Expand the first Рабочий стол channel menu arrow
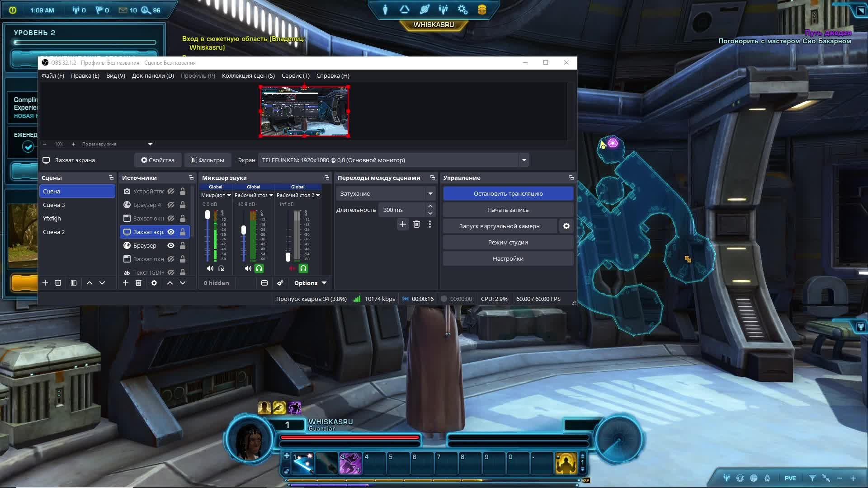868x488 pixels. click(x=271, y=195)
